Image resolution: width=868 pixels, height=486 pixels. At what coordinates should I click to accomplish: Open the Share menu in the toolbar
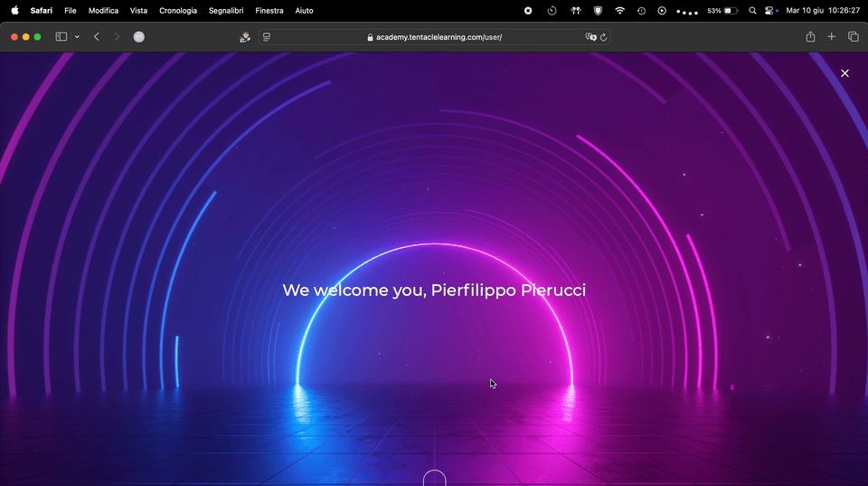(810, 37)
